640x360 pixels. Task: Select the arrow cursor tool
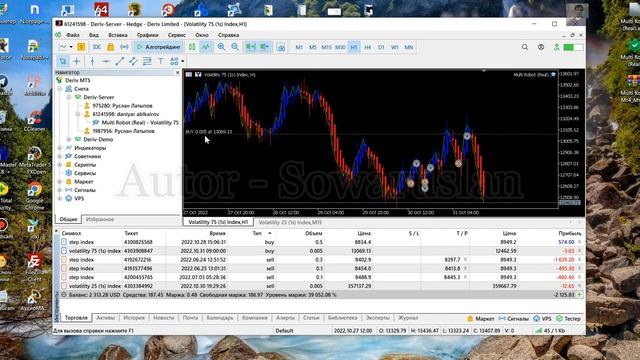pyautogui.click(x=63, y=61)
